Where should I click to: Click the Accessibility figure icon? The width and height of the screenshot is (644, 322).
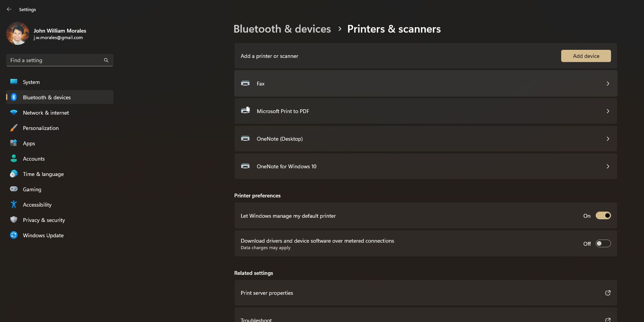[14, 204]
